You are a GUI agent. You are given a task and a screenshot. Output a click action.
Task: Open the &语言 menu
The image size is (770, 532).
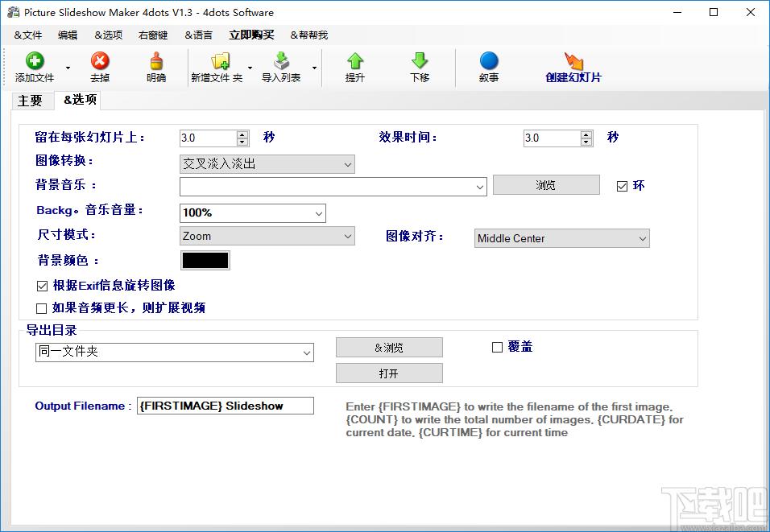(198, 35)
